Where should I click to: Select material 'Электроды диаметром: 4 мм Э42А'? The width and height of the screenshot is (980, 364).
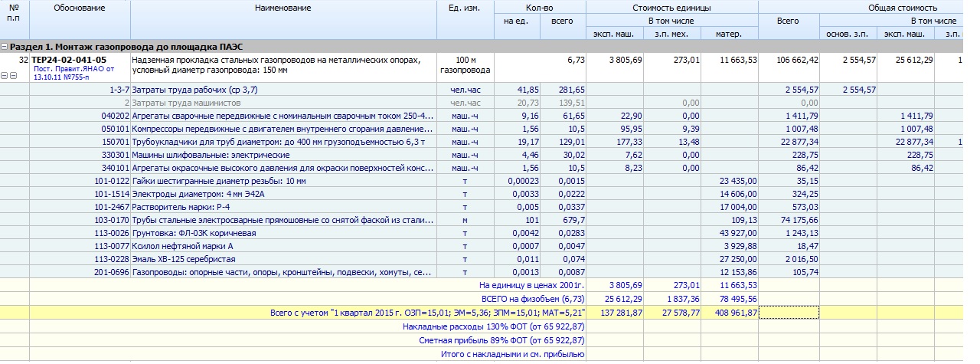[x=198, y=194]
